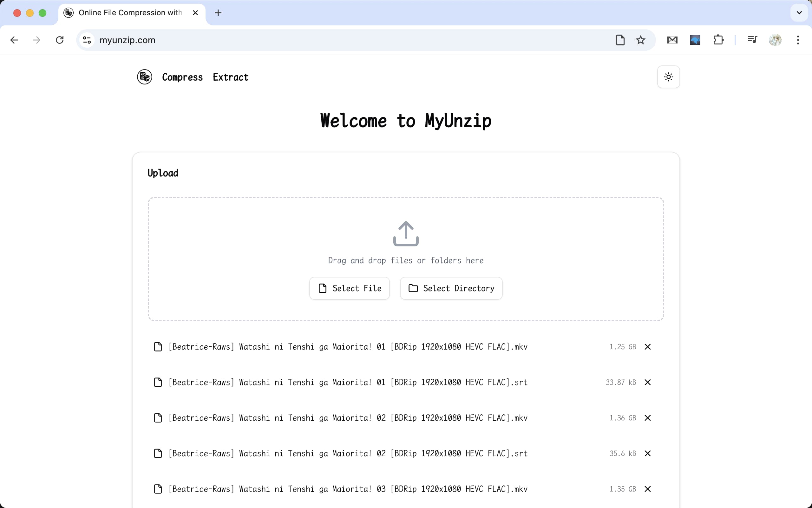Remove the episode 01 .mkv file
Viewport: 812px width, 508px height.
tap(648, 347)
